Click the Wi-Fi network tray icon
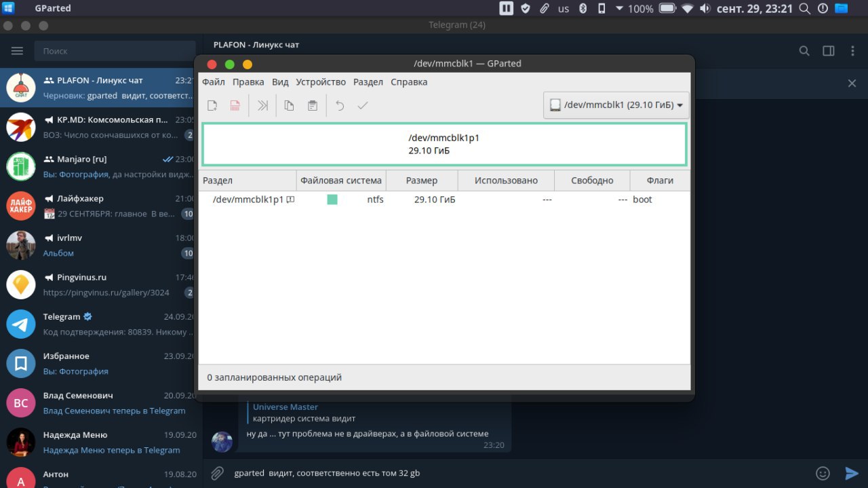The image size is (868, 488). coord(688,8)
